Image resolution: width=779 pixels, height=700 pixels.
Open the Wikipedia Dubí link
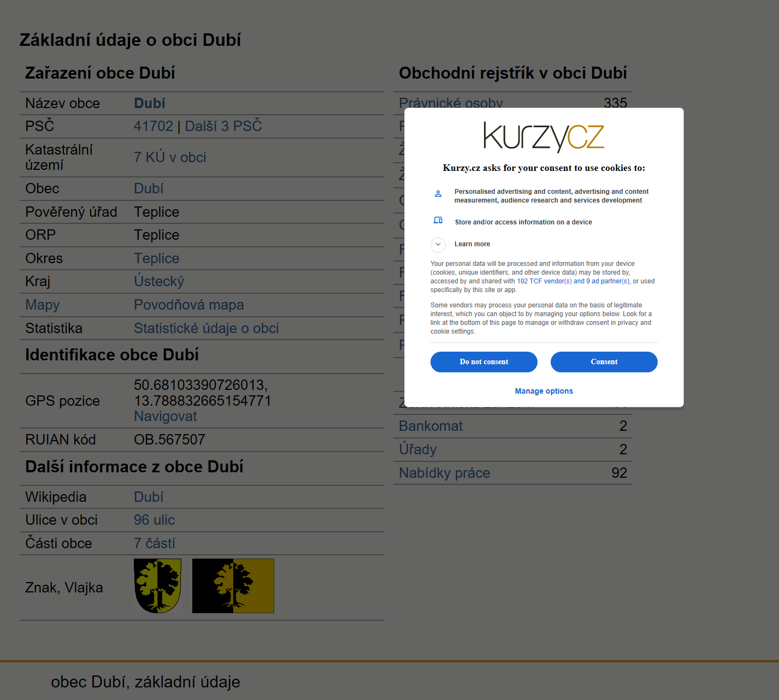pos(149,497)
